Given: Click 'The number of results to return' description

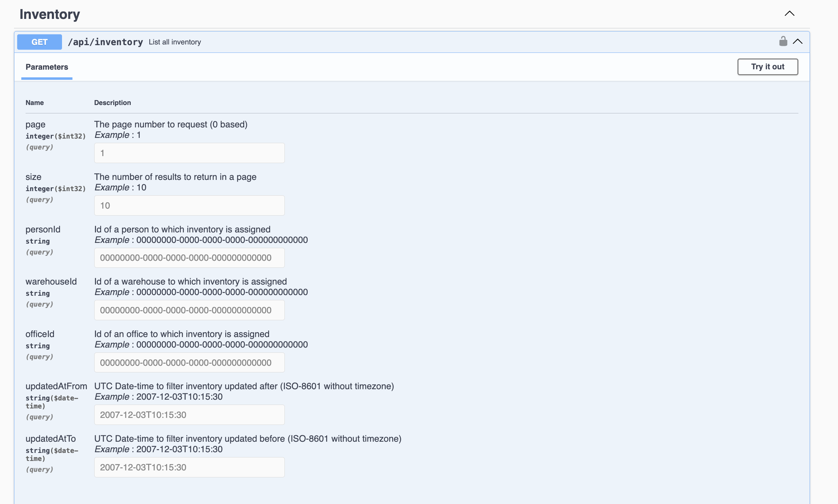Looking at the screenshot, I should coord(175,177).
